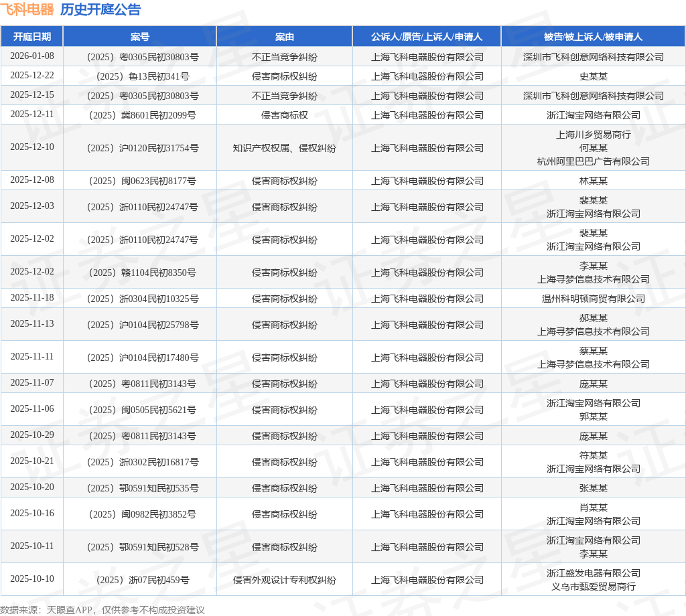Select the 开庭日期 column header
Screen dimensions: 686x616
point(32,37)
